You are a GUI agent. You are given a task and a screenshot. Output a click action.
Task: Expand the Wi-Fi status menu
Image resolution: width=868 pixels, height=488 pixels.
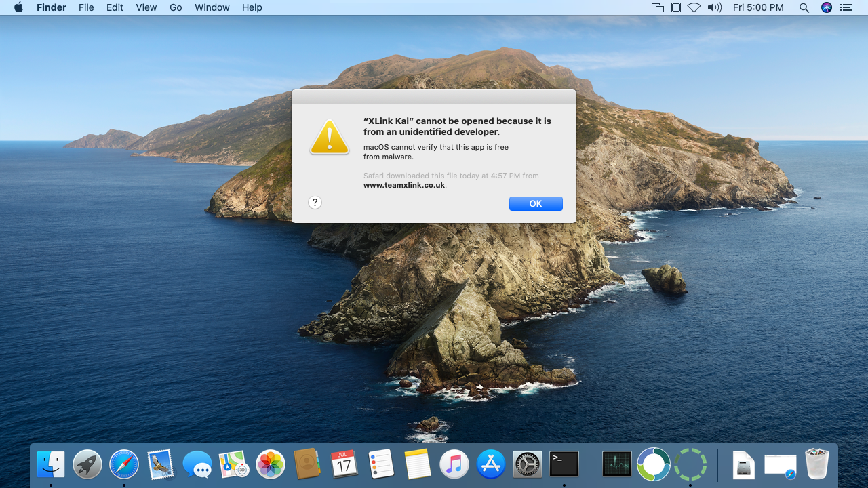pyautogui.click(x=694, y=7)
